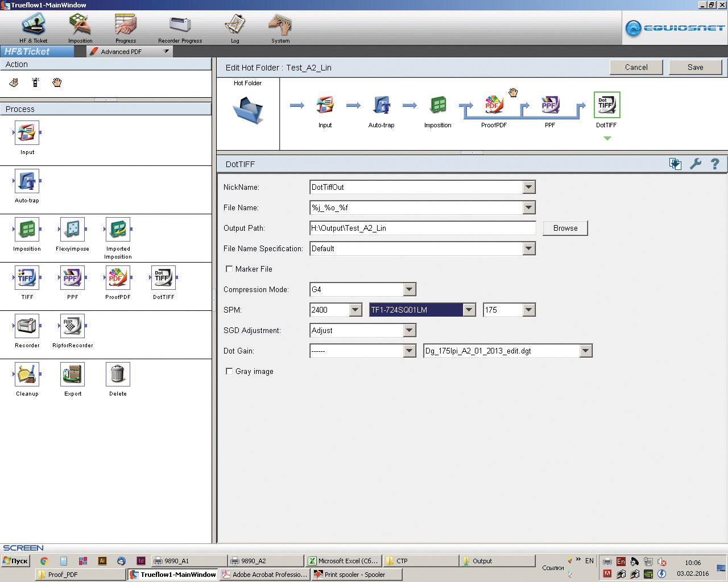
Task: Click the Action panel first edit icon
Action: pyautogui.click(x=14, y=83)
